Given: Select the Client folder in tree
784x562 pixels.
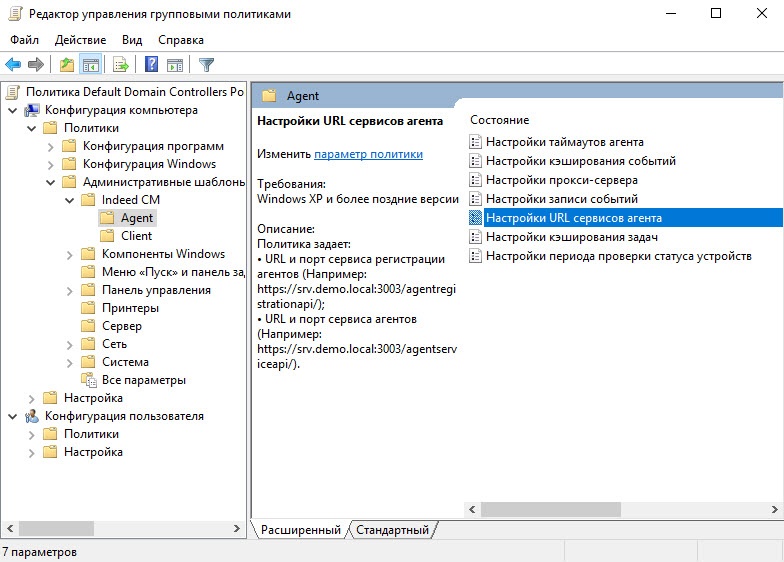Looking at the screenshot, I should pyautogui.click(x=136, y=236).
